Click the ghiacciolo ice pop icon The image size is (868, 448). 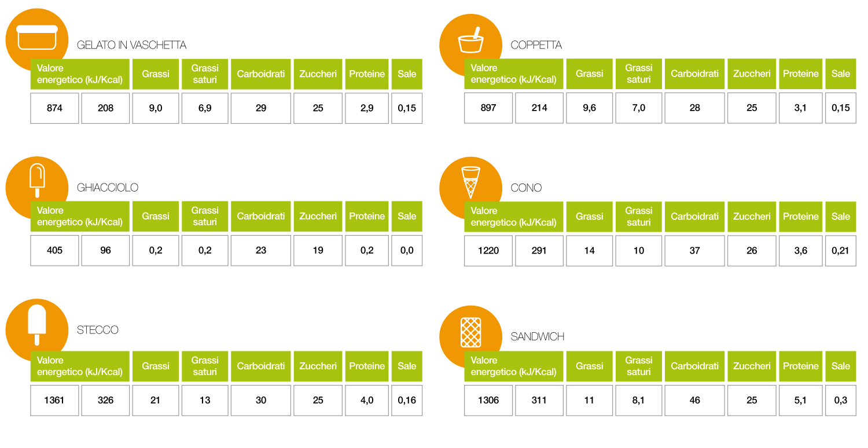click(37, 179)
